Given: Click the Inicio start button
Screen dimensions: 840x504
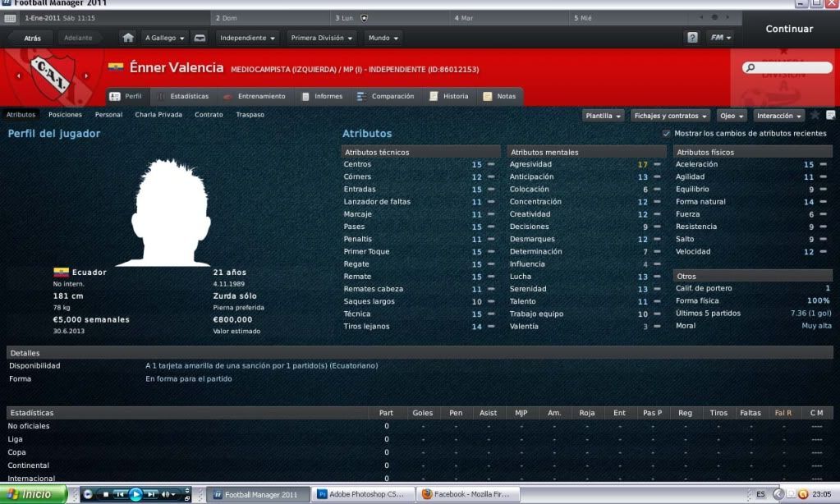Looking at the screenshot, I should [x=33, y=494].
